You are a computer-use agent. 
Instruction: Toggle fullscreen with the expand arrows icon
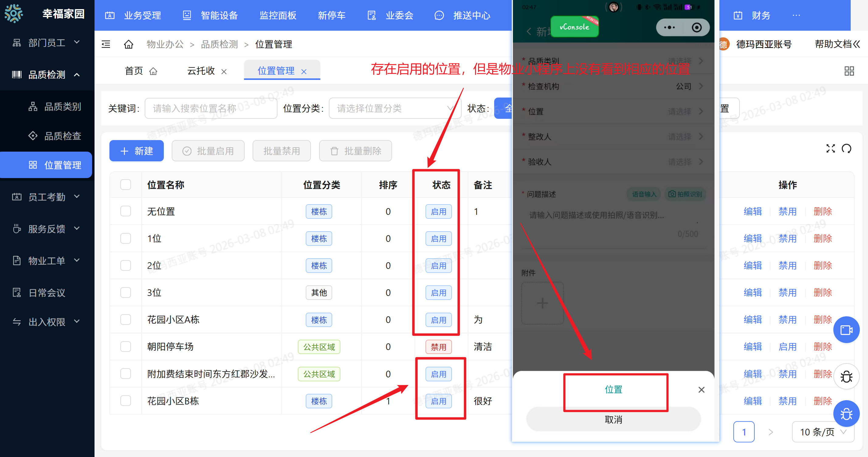click(x=830, y=149)
